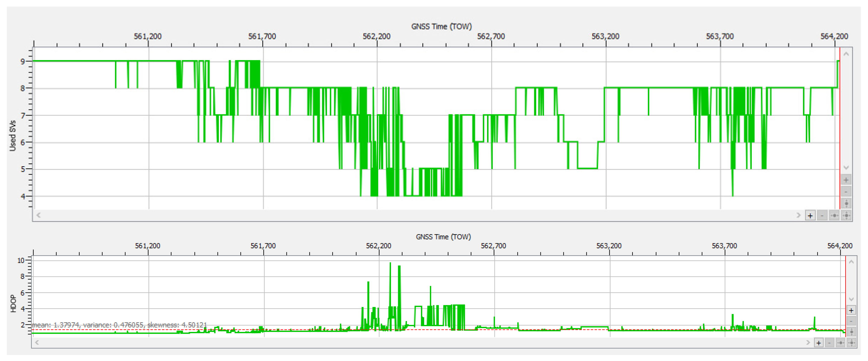Zoom out horizontally on Used SVs chart
The image size is (868, 361).
(x=822, y=215)
